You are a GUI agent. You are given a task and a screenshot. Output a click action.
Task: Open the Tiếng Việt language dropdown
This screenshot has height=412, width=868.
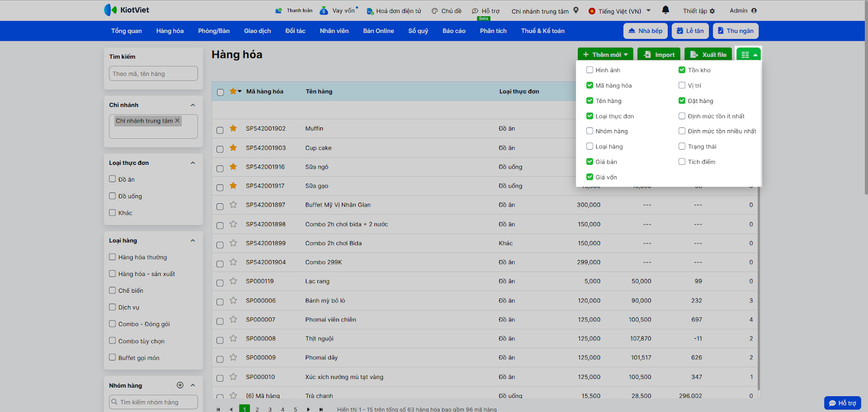(x=620, y=11)
